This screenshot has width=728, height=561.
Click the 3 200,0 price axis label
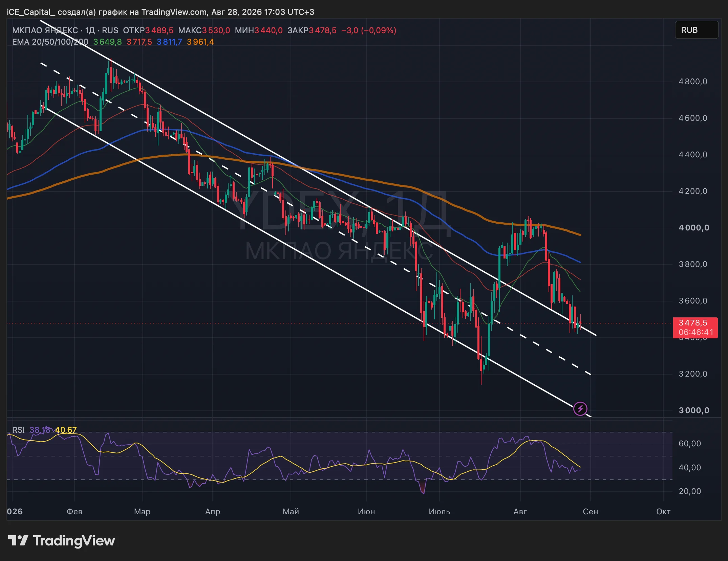coord(693,374)
